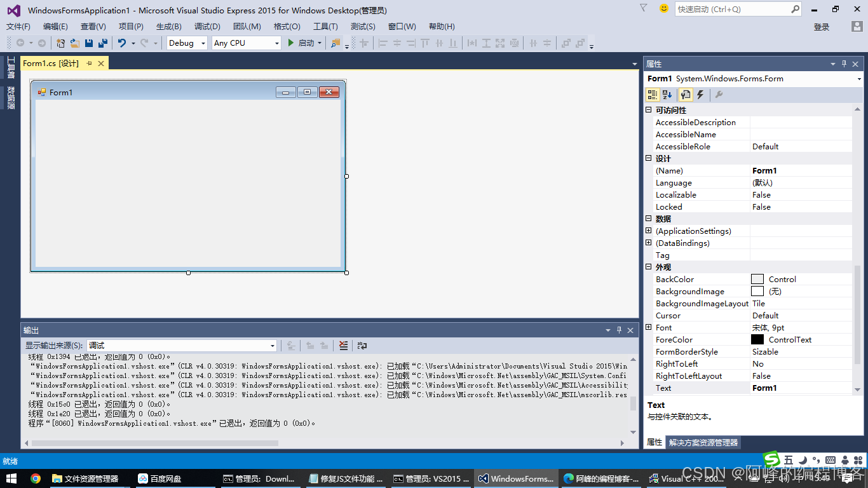Click the New Project toolbar icon
This screenshot has width=868, height=488.
[x=60, y=43]
